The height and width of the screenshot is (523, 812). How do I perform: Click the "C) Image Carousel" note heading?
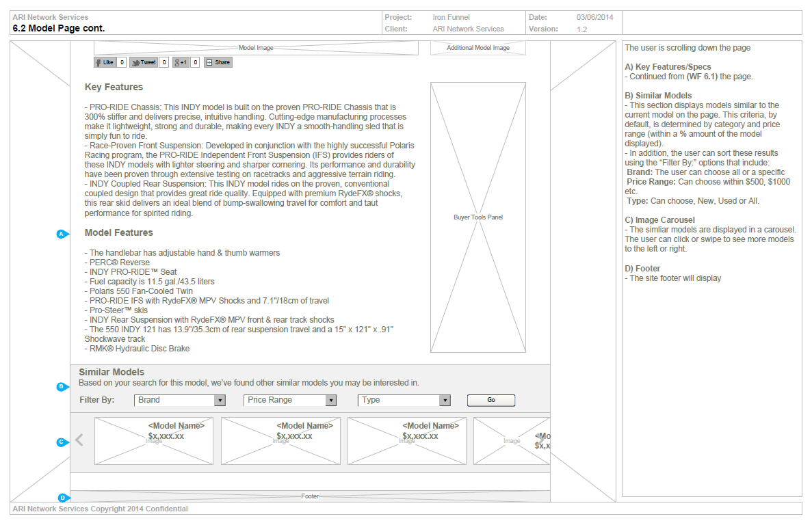tap(659, 220)
